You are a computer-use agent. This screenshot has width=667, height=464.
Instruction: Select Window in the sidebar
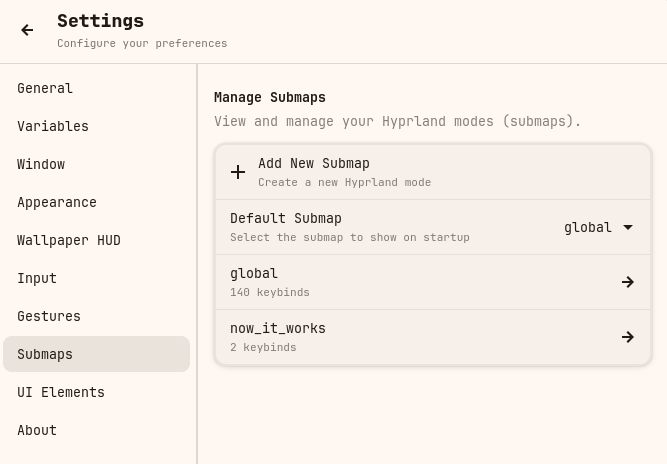41,164
